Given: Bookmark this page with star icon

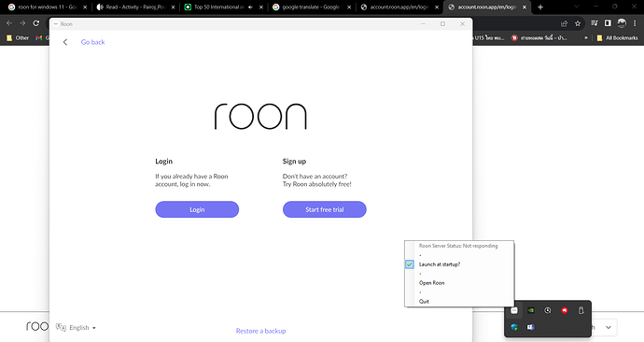Looking at the screenshot, I should tap(578, 23).
